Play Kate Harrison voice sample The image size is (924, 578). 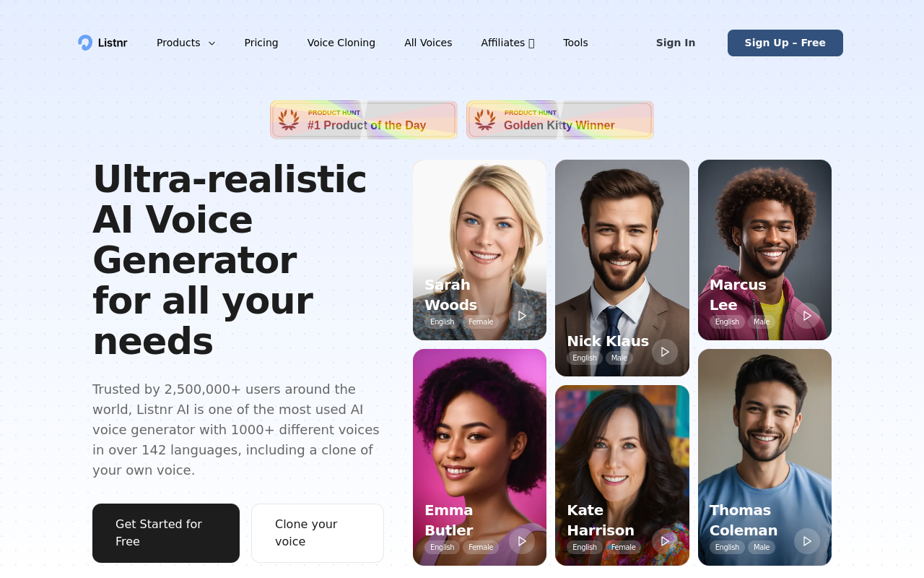[x=665, y=541]
